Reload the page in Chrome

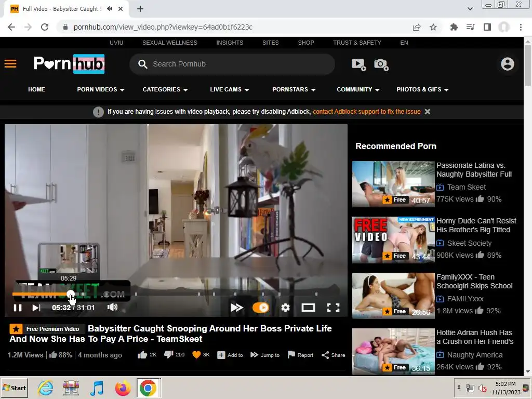click(45, 27)
